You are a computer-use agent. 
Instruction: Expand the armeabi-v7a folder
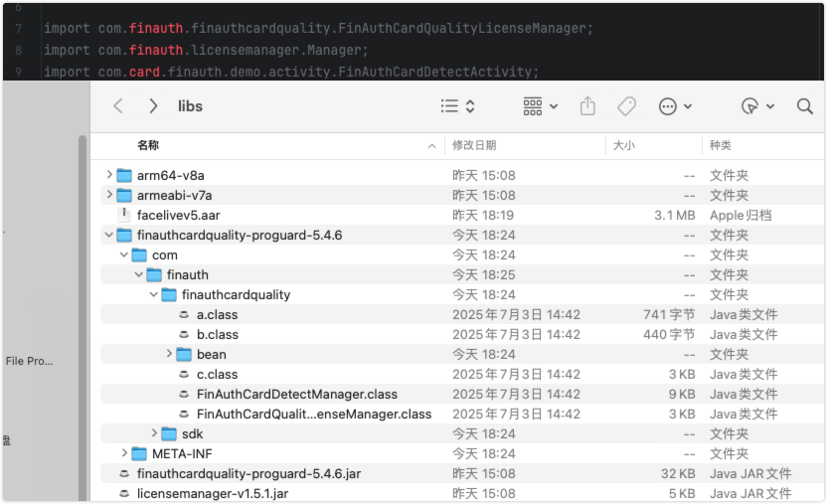click(109, 195)
